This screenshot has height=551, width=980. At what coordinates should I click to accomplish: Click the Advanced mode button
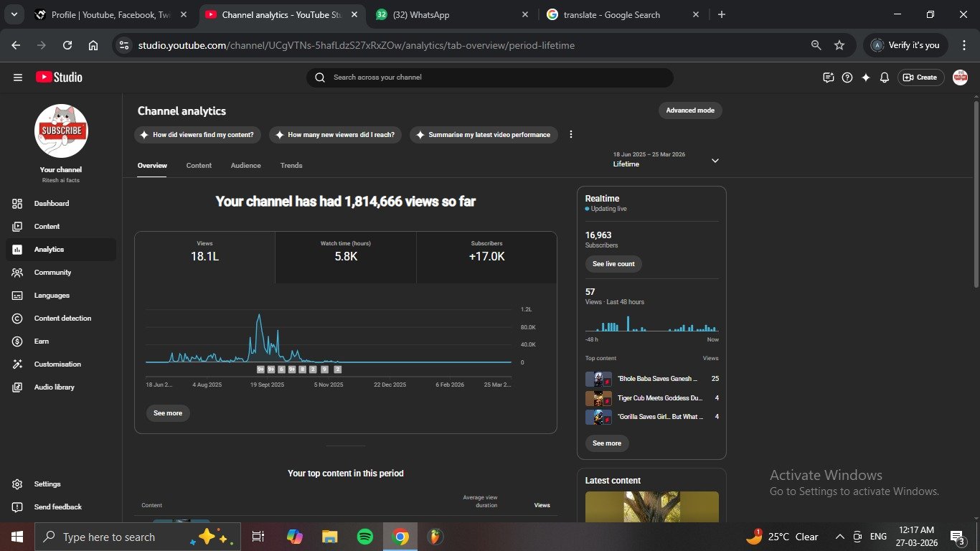(x=689, y=110)
